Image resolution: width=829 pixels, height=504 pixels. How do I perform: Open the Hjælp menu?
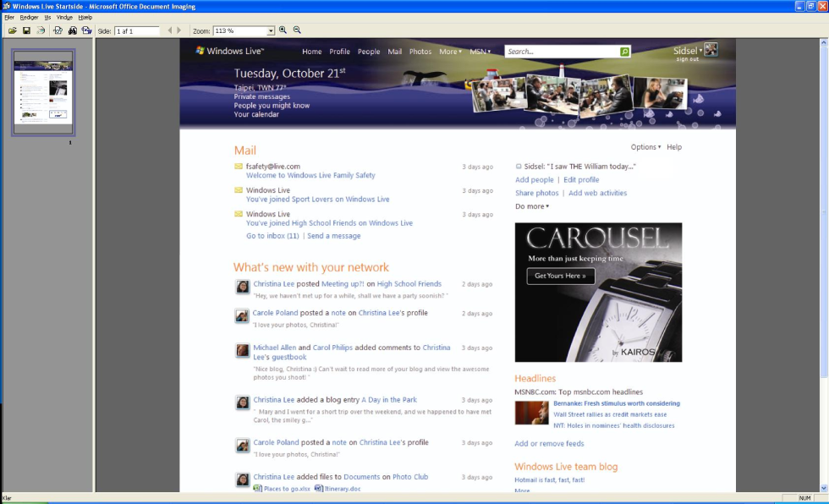coord(85,17)
